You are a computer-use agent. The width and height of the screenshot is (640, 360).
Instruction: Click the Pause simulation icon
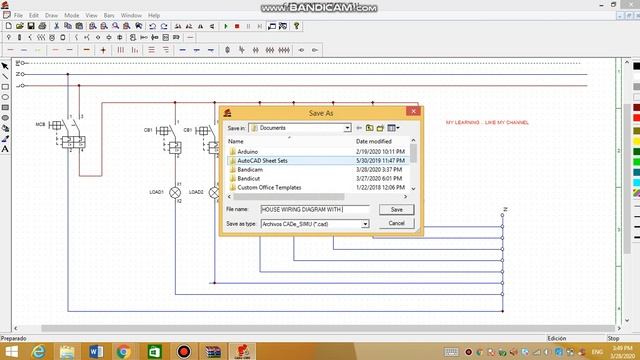(248, 26)
